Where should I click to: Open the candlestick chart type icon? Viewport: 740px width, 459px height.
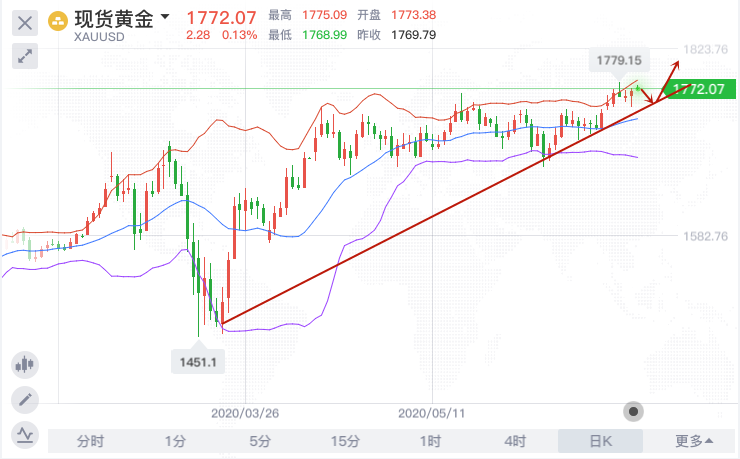pos(25,365)
